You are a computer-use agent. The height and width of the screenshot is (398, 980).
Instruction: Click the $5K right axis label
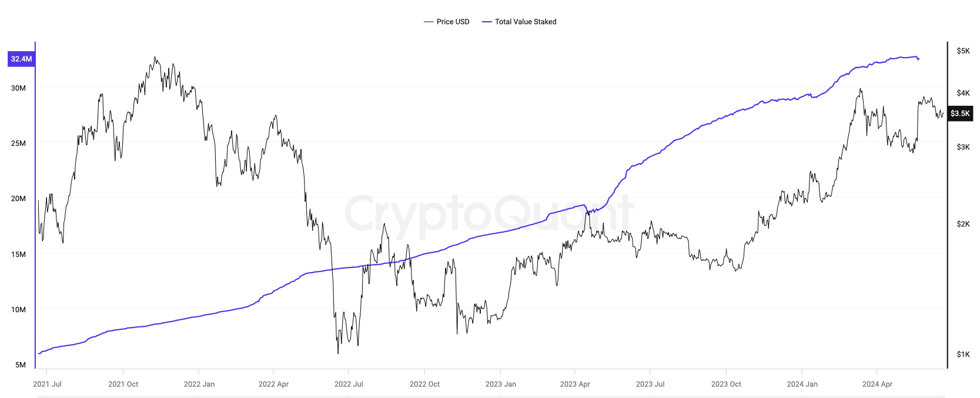pyautogui.click(x=963, y=51)
